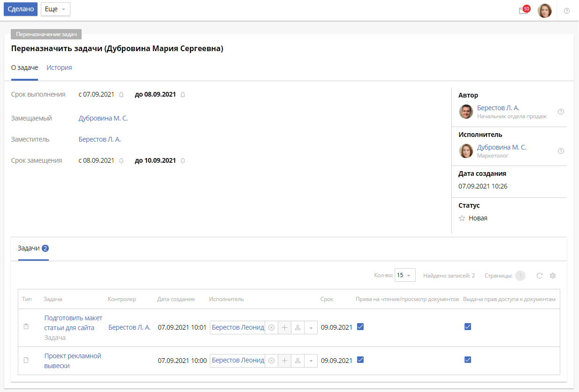Expand the 'Еще' dropdown menu

(55, 9)
